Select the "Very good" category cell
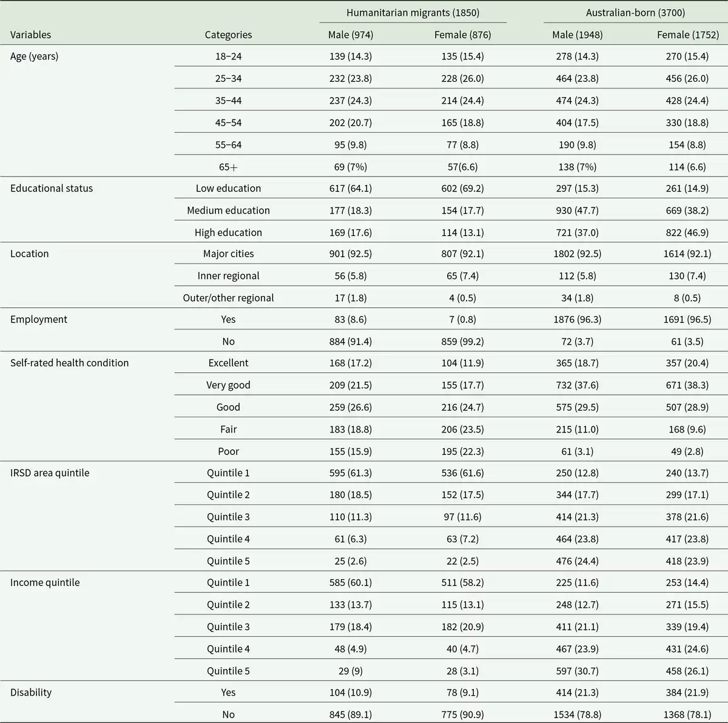 pos(228,385)
